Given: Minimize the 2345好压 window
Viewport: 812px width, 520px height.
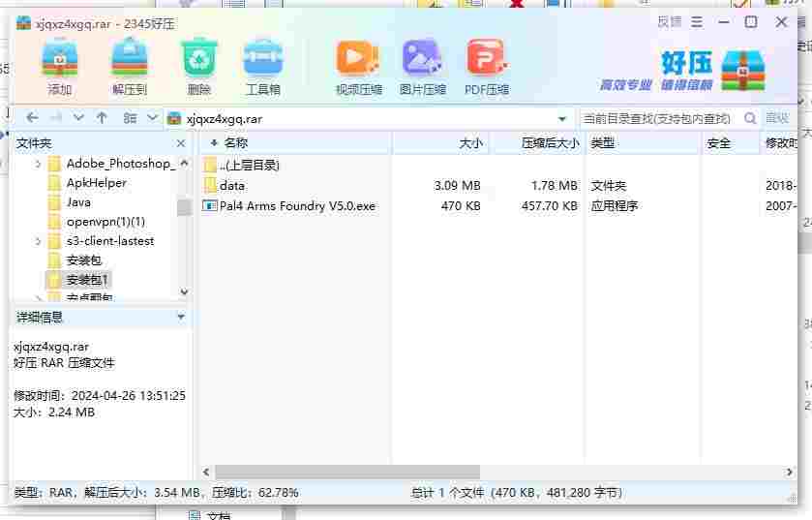Looking at the screenshot, I should point(724,22).
